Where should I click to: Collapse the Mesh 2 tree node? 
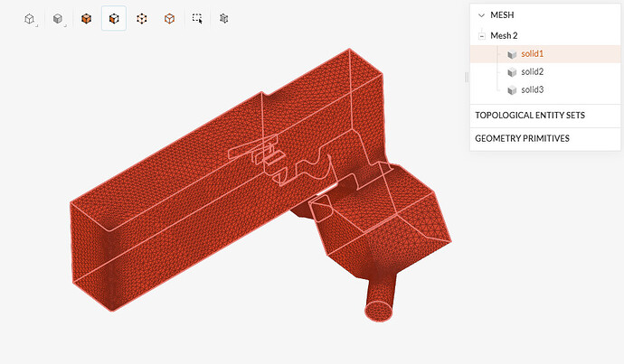(481, 36)
